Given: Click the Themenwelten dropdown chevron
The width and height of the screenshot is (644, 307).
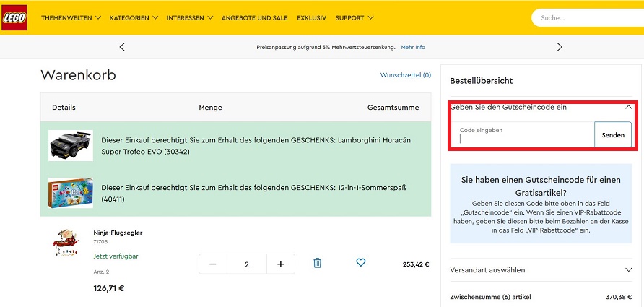Looking at the screenshot, I should coord(97,18).
